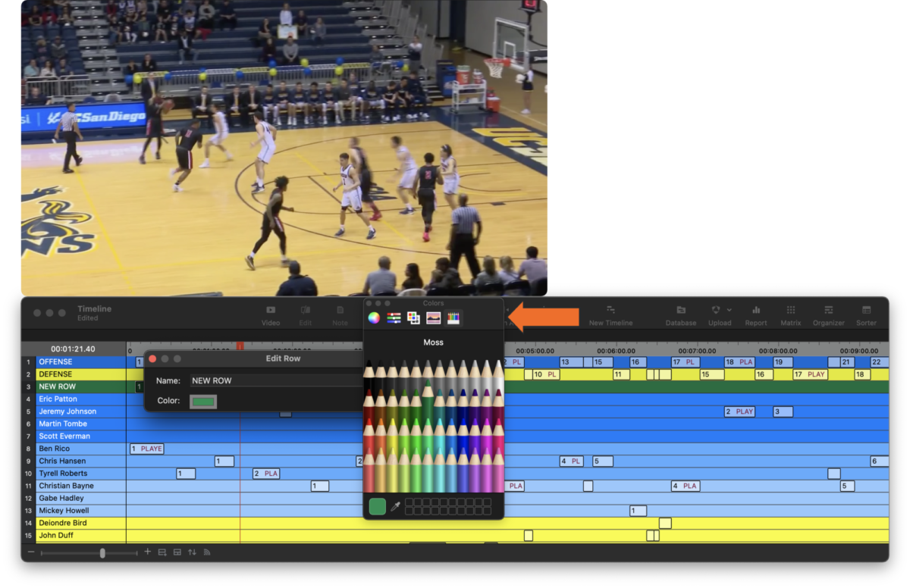Viewport: 910px width, 588px height.
Task: Switch to the Pencils tab in Colors
Action: (453, 317)
